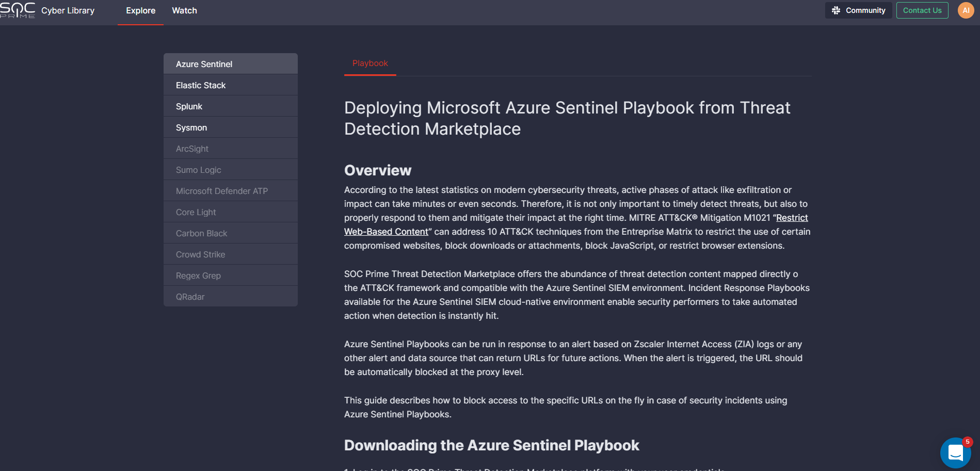Switch to the Explore tab
Image resolution: width=980 pixels, height=471 pixels.
tap(140, 10)
